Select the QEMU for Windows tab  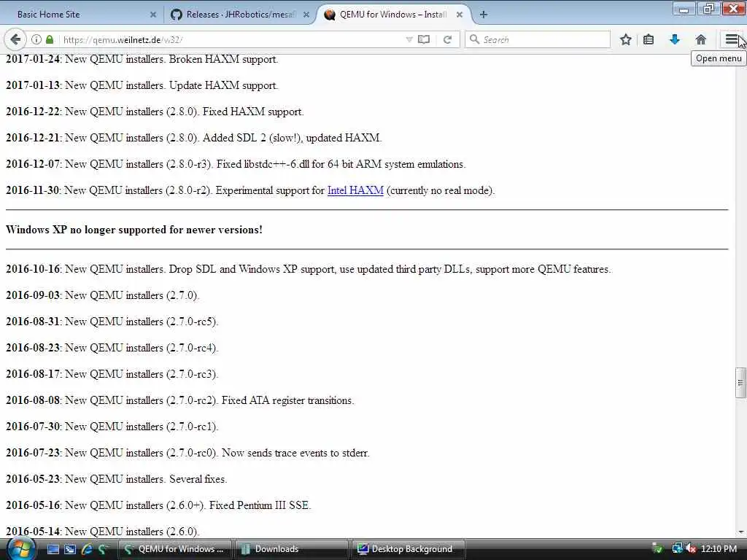tap(392, 15)
